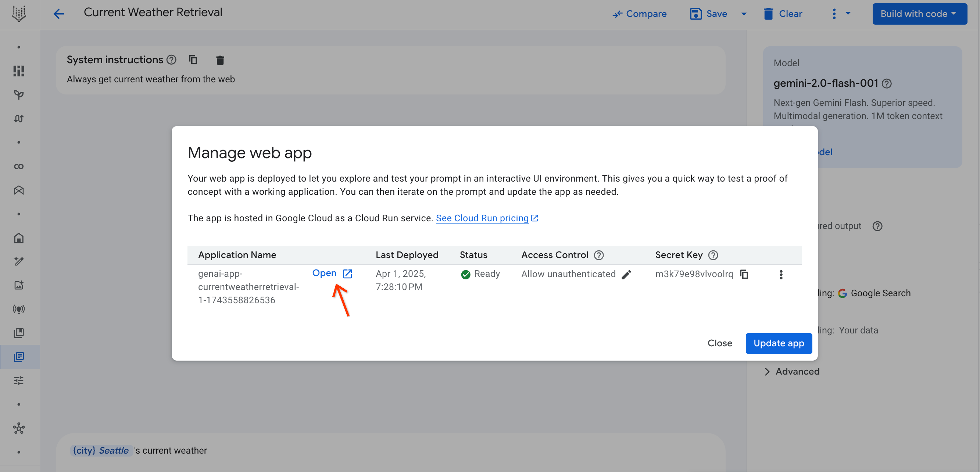
Task: Select the tuning sliders icon in the sidebar
Action: click(18, 380)
